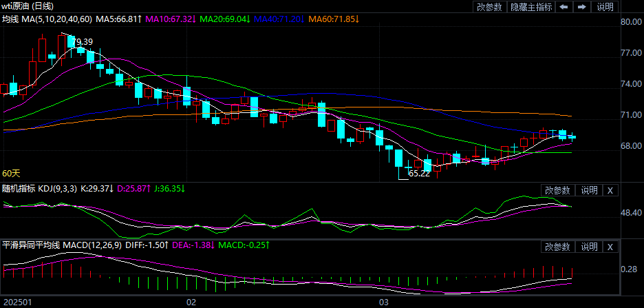Close the KDJ indicator panel with X
Image resolution: width=644 pixels, height=308 pixels.
point(610,190)
